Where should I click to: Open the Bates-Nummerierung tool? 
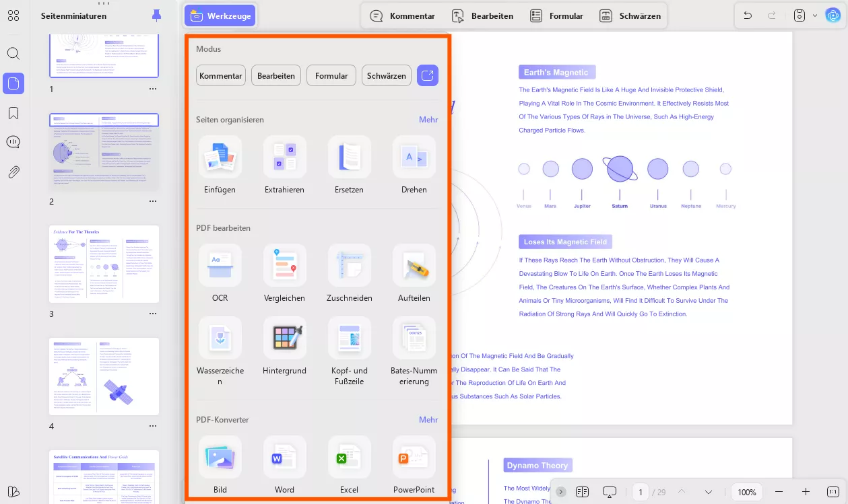point(414,351)
